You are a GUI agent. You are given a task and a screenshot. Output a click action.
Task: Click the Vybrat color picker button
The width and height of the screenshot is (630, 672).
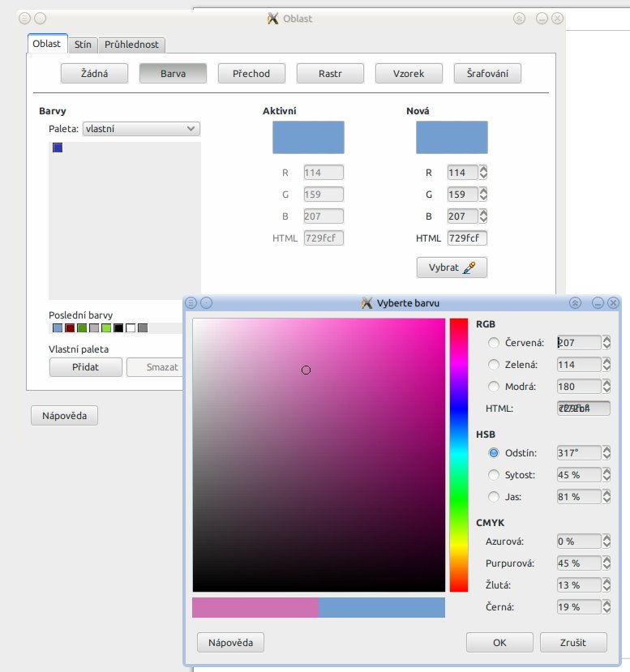[452, 268]
